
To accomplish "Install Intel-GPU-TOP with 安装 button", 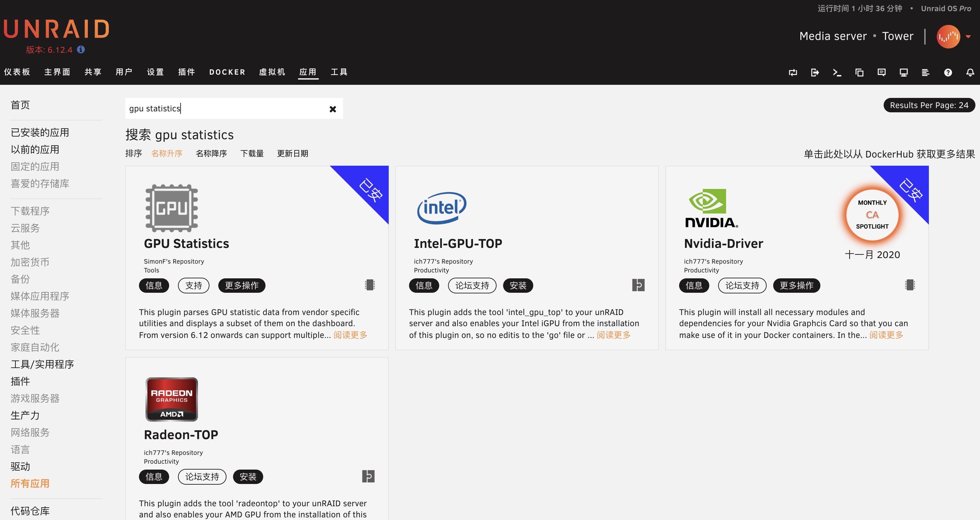I will (518, 286).
